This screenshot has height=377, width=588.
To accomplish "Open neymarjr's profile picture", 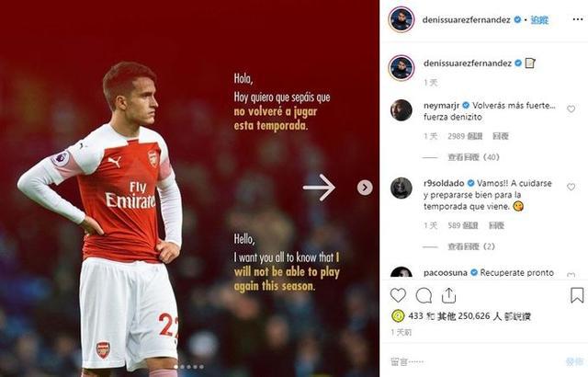I will pyautogui.click(x=401, y=109).
